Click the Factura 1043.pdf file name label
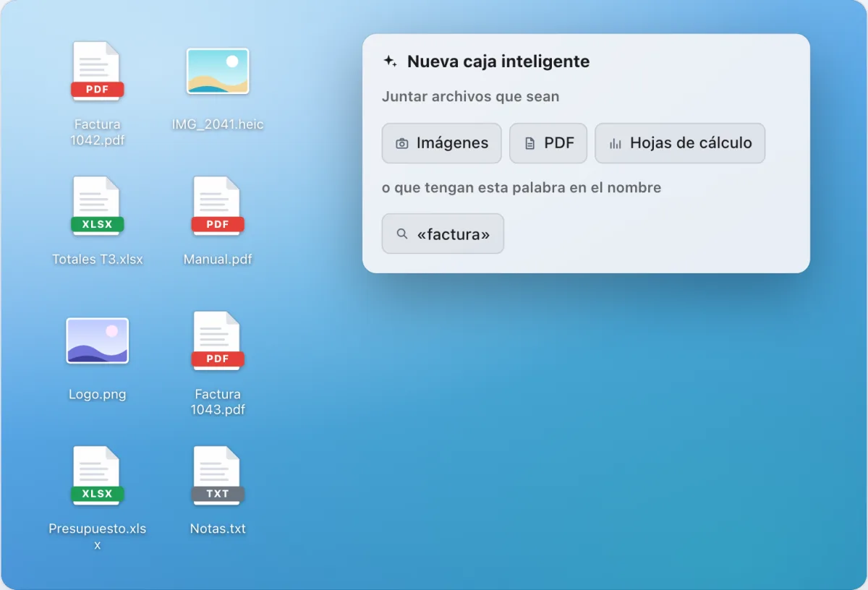The image size is (868, 590). click(x=218, y=402)
